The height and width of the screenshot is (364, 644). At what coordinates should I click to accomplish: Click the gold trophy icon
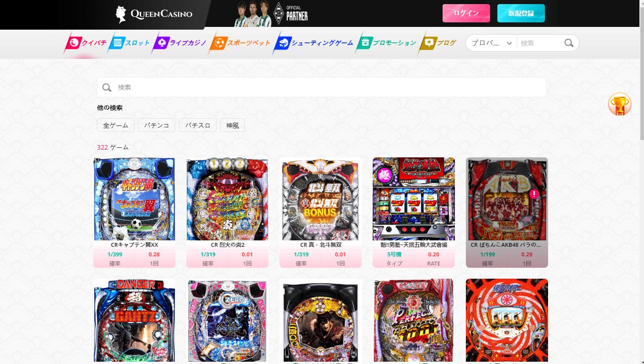click(x=619, y=104)
